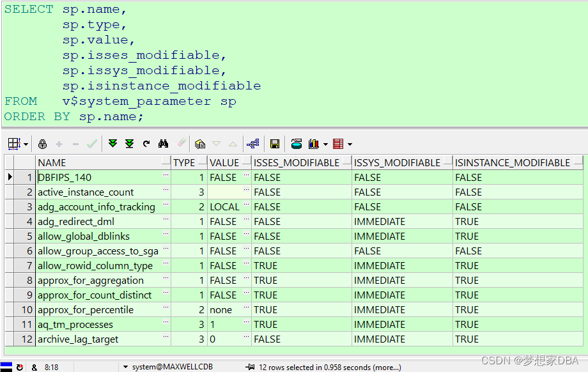
Task: Sort by the NAME column header
Action: 103,163
